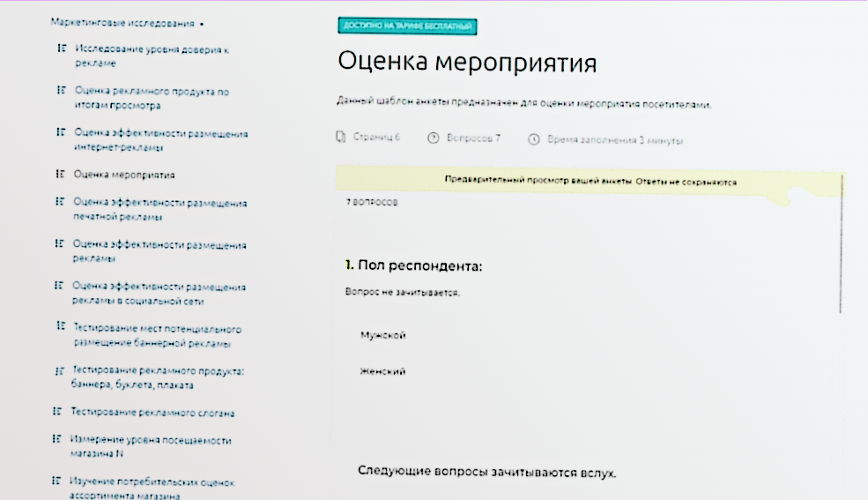Click the 'Доступно на тарифе бесплатный' badge
868x500 pixels.
coord(407,26)
